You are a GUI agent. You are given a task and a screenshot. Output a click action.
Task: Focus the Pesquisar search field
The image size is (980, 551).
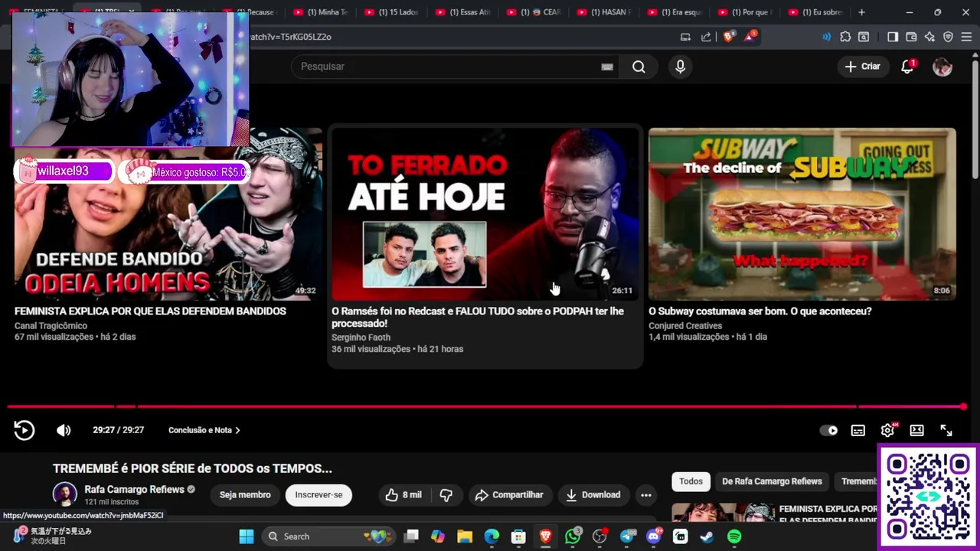(448, 67)
